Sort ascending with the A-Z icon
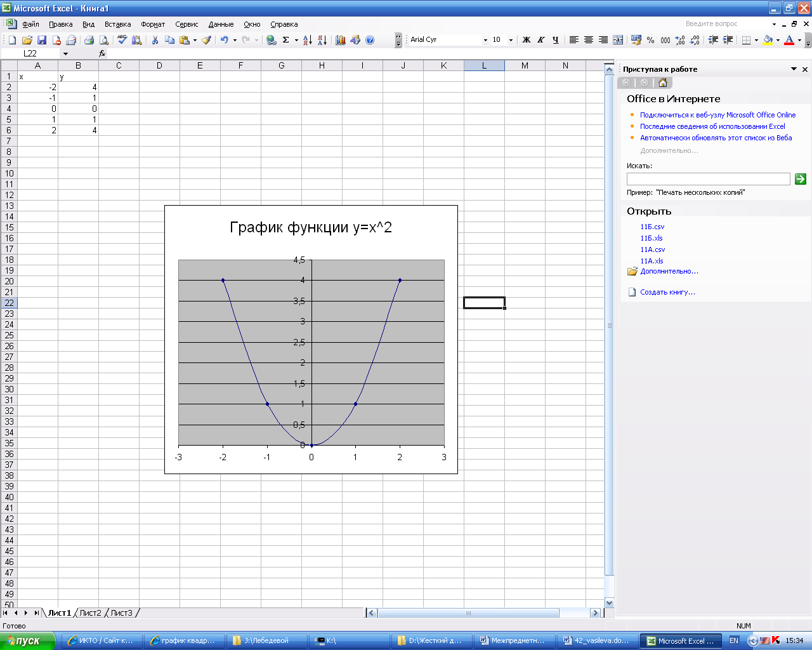812x650 pixels. (308, 40)
